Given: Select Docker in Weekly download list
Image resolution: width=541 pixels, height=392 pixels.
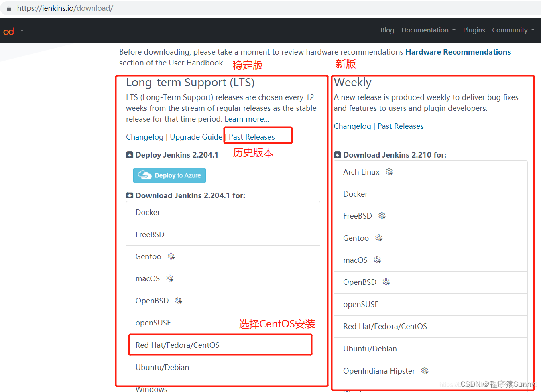Looking at the screenshot, I should coord(431,194).
